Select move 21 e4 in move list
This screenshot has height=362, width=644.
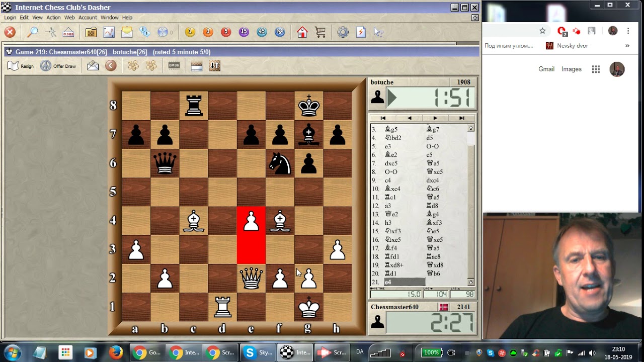tap(405, 282)
